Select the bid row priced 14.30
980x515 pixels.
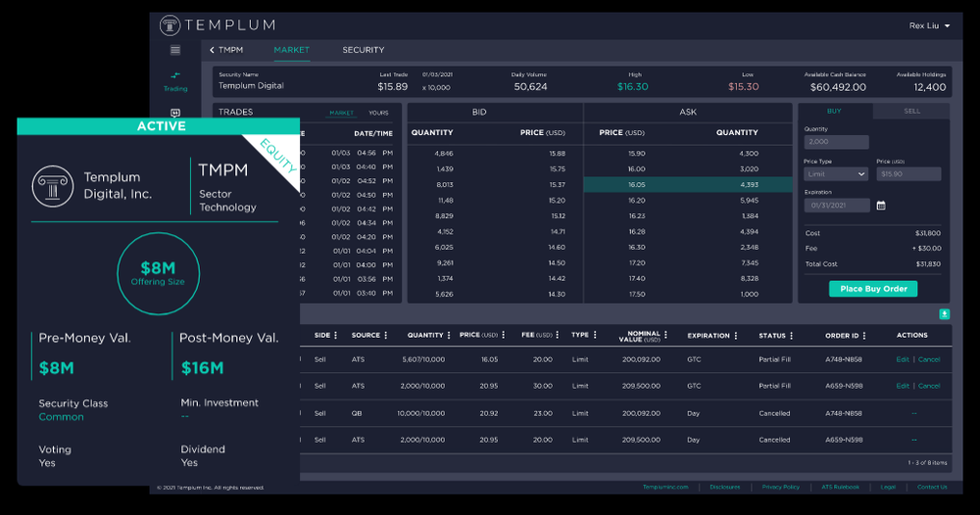click(495, 294)
